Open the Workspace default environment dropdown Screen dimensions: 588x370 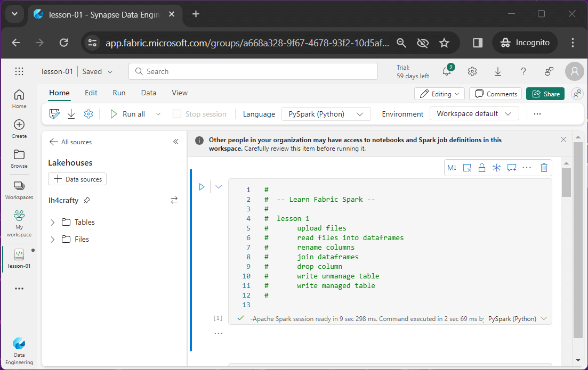tap(474, 114)
